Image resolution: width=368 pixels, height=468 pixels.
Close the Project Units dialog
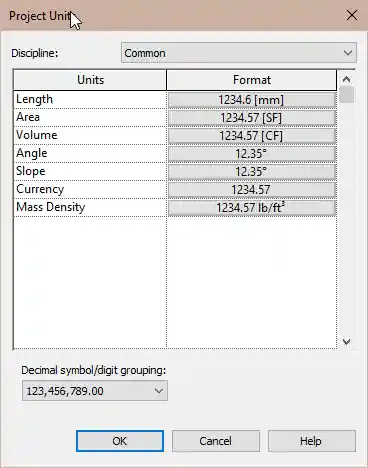352,15
